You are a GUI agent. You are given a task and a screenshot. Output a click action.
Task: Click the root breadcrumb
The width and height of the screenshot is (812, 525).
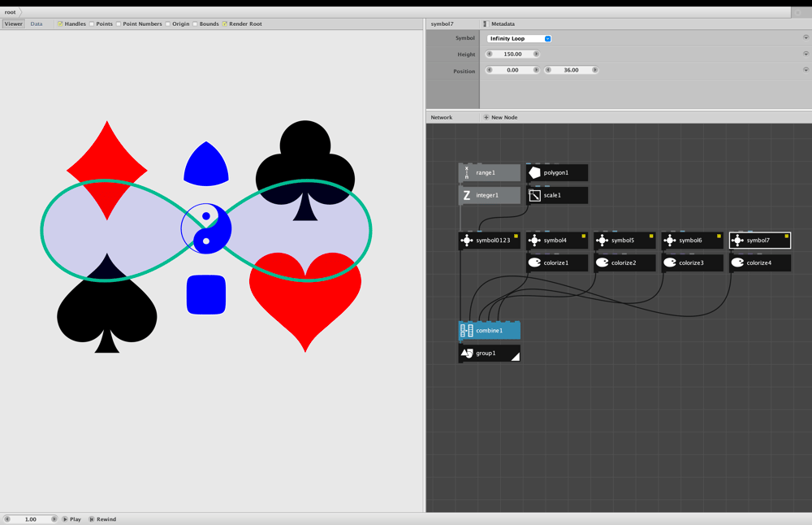coord(11,12)
